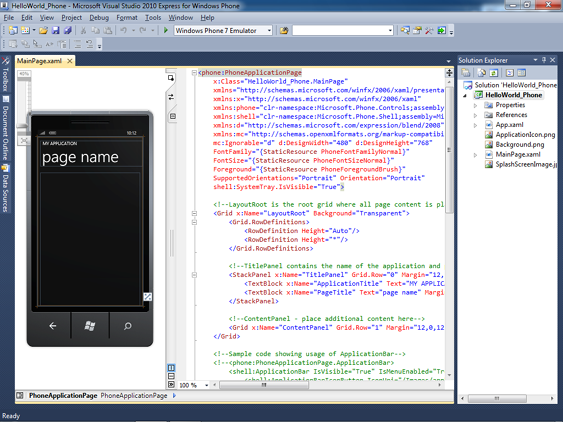Click the phone search button
The image size is (563, 422).
127,326
